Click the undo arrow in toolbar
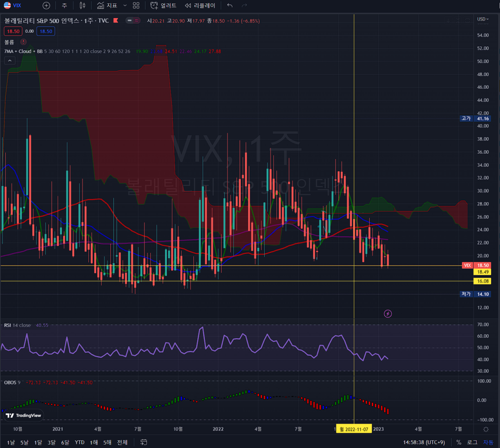 (230, 5)
